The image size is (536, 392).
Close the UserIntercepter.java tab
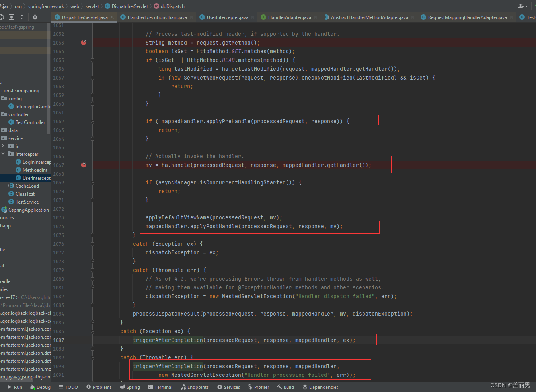click(253, 17)
